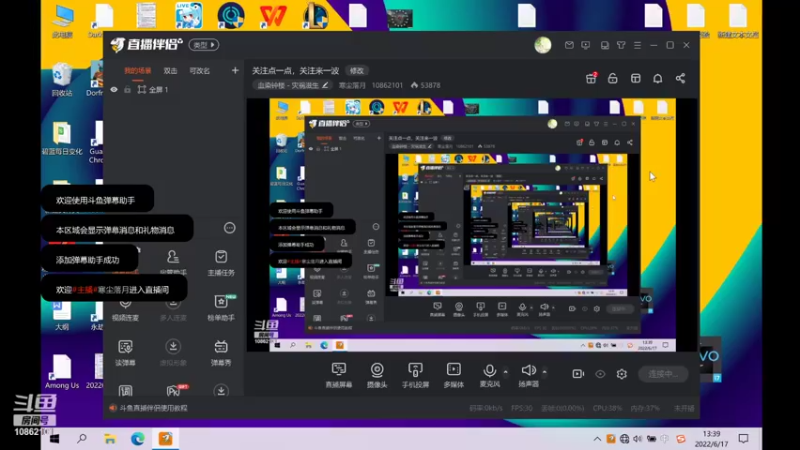Expand the microphone volume arrow
Image resolution: width=800 pixels, height=450 pixels.
(x=506, y=371)
